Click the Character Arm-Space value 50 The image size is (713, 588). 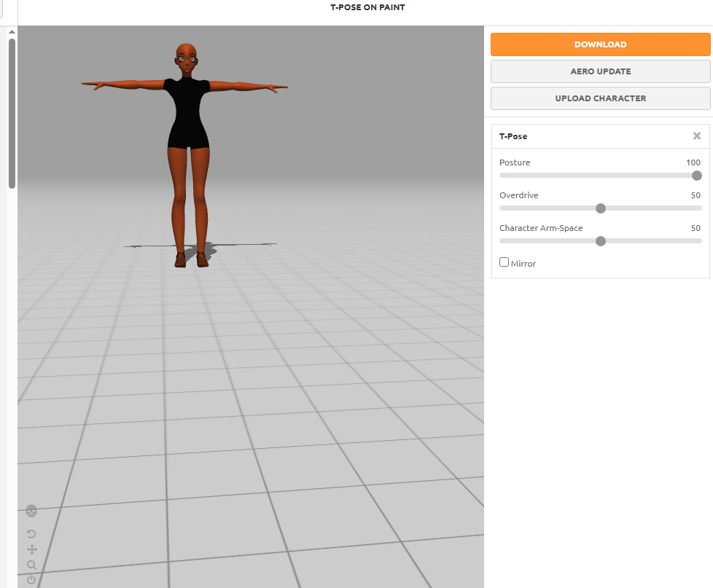(696, 228)
